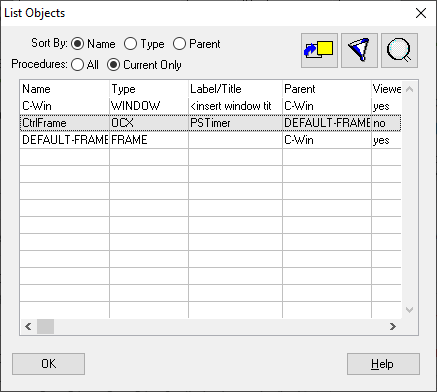Close the List Objects dialog
The image size is (437, 392).
point(421,13)
